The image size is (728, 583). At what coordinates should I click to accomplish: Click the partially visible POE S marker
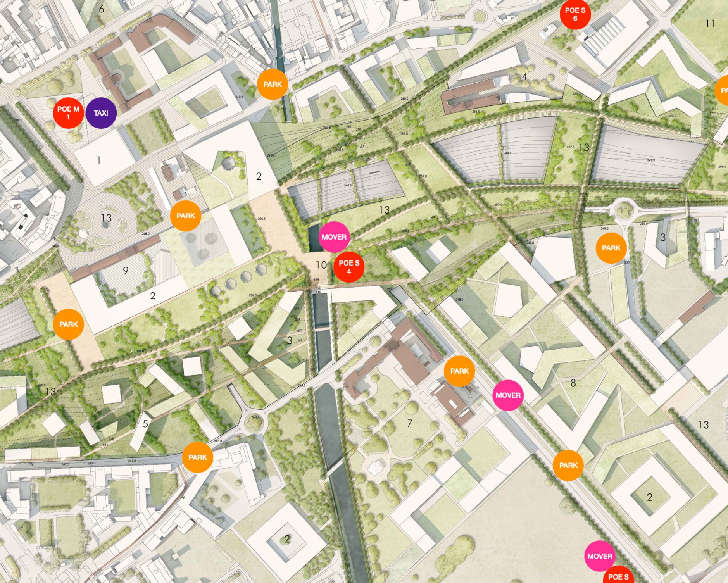[618, 576]
